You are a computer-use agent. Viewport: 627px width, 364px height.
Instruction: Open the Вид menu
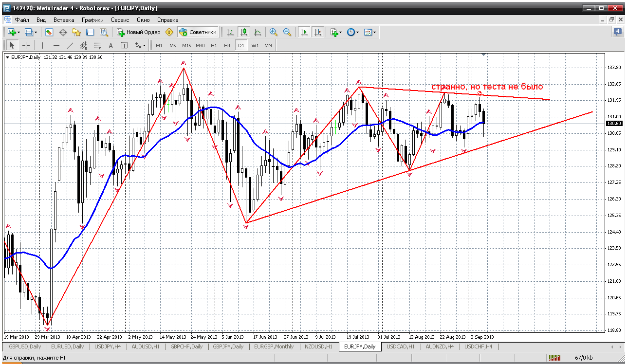coord(41,20)
